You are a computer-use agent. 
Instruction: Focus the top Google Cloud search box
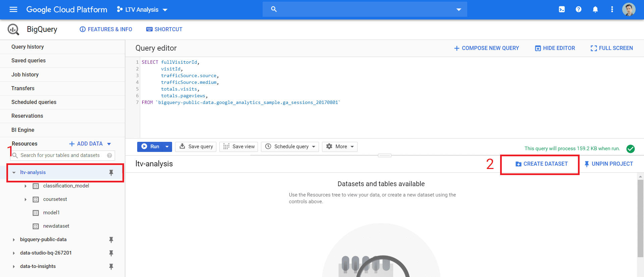click(365, 9)
